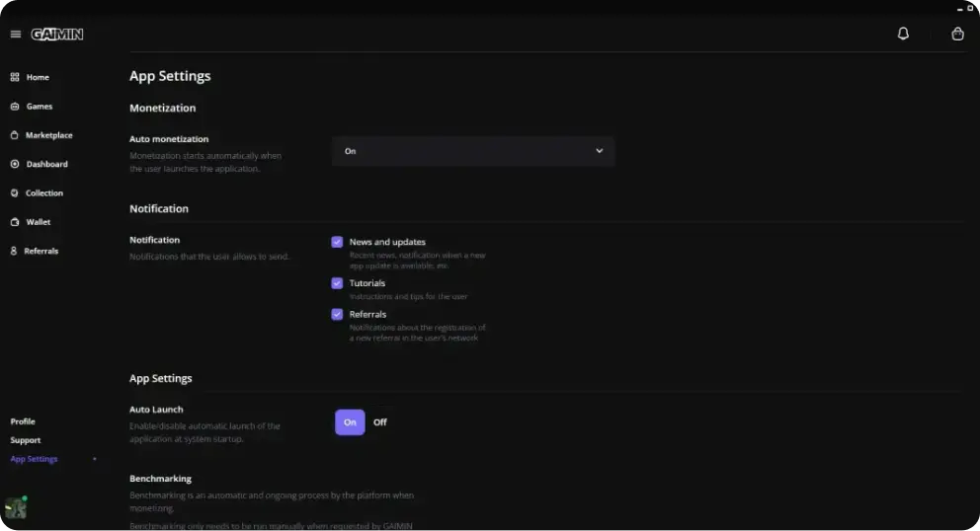Open the Collection menu item
Image resolution: width=980 pixels, height=531 pixels.
[x=43, y=193]
